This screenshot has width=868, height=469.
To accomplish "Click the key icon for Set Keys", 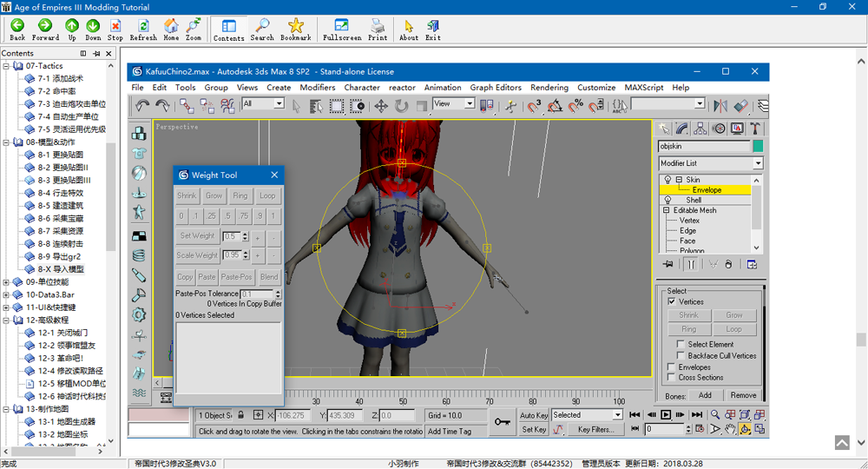I will tap(502, 422).
